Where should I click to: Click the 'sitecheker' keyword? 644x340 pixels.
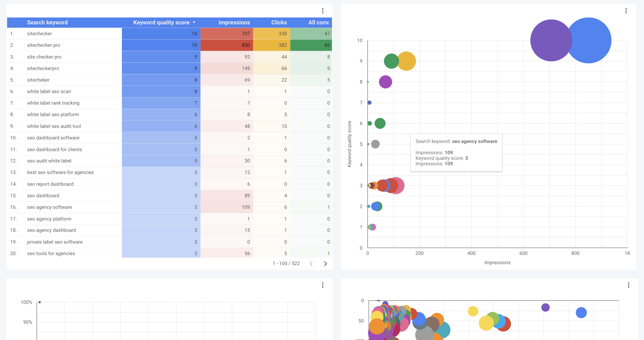click(x=38, y=80)
